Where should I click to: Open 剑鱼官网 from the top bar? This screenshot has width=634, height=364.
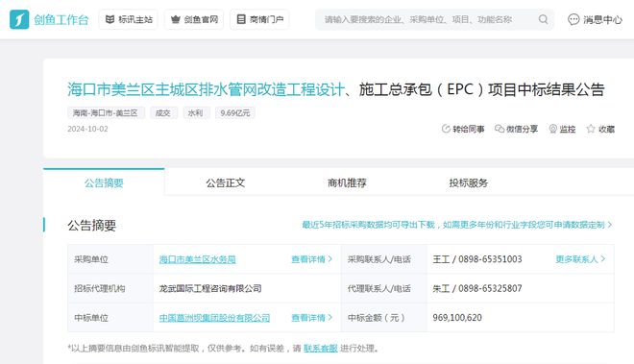(x=194, y=19)
